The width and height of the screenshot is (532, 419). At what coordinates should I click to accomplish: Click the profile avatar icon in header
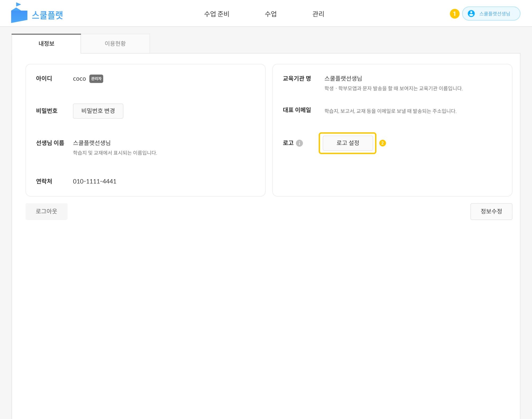pos(471,14)
